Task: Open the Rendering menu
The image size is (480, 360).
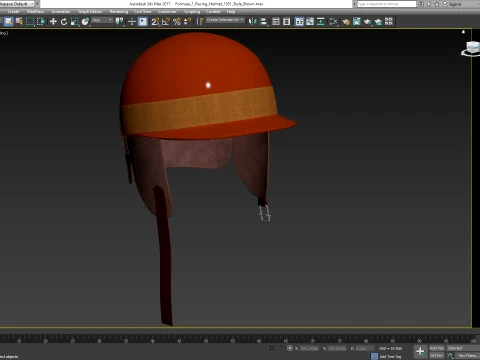Action: tap(119, 12)
